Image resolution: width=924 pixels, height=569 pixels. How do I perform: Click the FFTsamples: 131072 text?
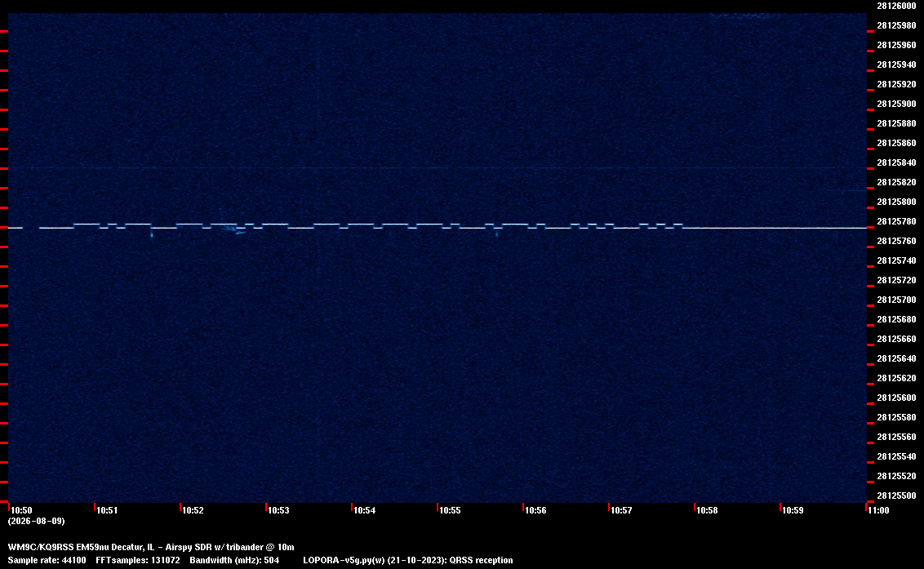[x=137, y=560]
